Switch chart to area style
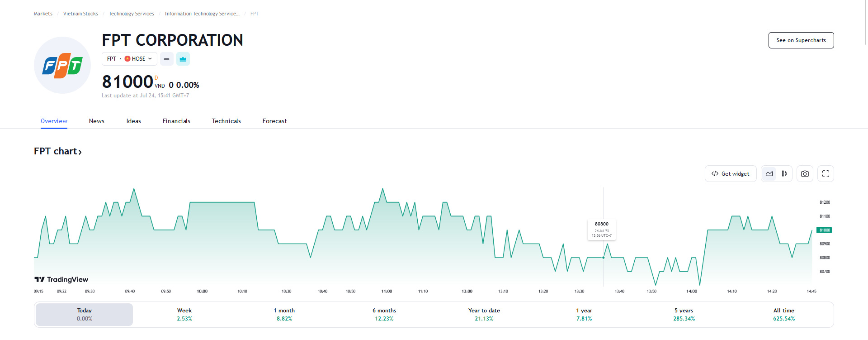Screen dimensions: 868x340 click(769, 174)
